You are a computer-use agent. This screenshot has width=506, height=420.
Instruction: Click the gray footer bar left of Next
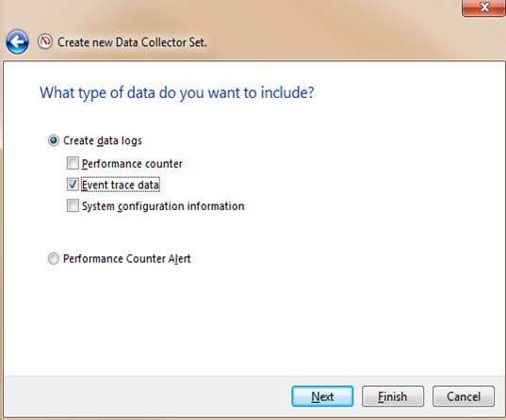pyautogui.click(x=147, y=396)
